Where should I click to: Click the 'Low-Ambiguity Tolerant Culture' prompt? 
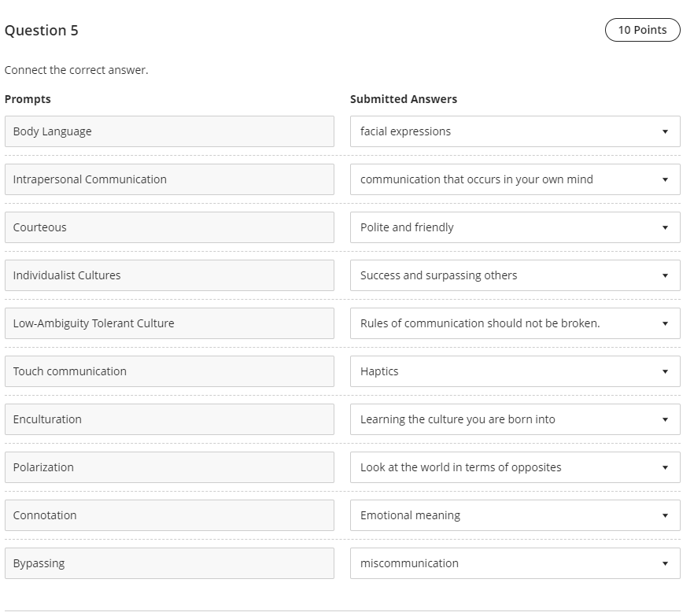[169, 323]
